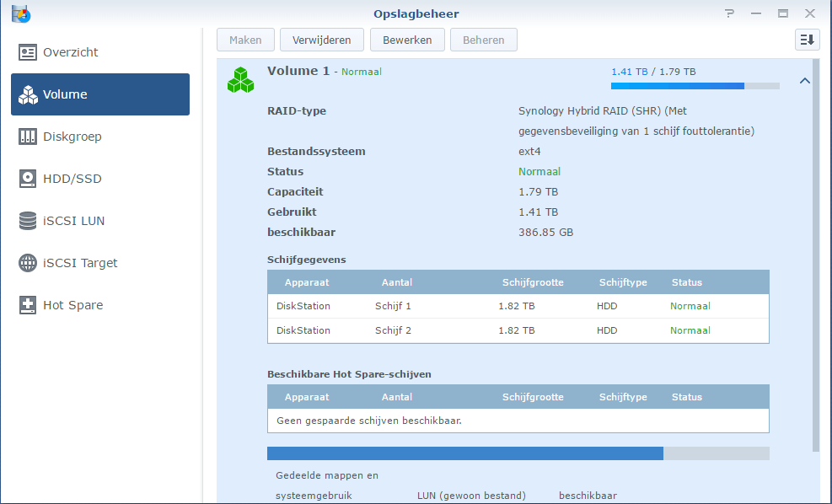Click the 1.41 TB / 1.79 TB text
The image size is (832, 504).
click(x=653, y=72)
